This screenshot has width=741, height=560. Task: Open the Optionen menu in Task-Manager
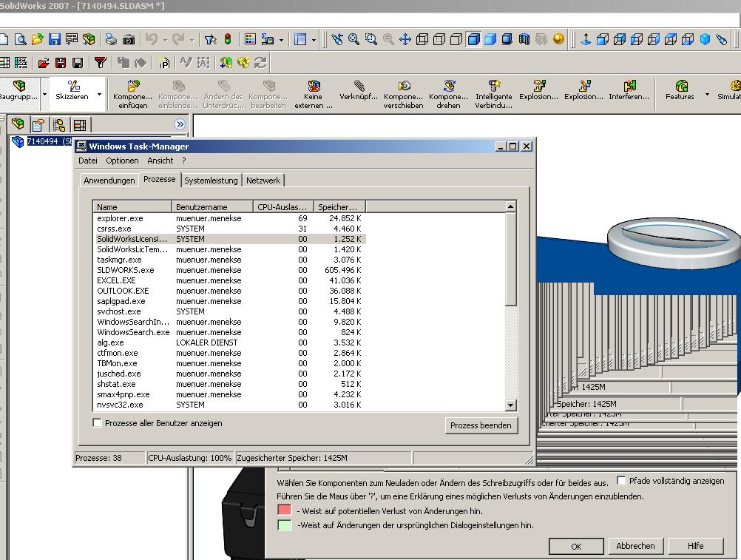click(x=122, y=161)
